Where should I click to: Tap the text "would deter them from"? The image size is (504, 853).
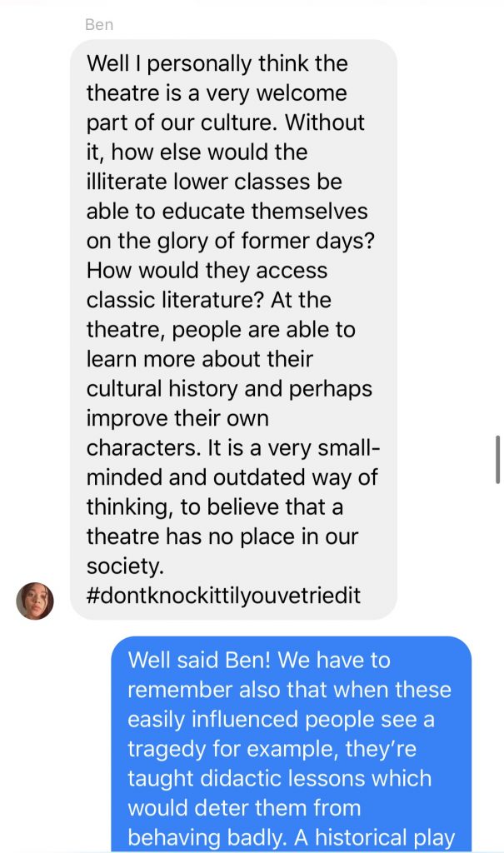(x=244, y=808)
